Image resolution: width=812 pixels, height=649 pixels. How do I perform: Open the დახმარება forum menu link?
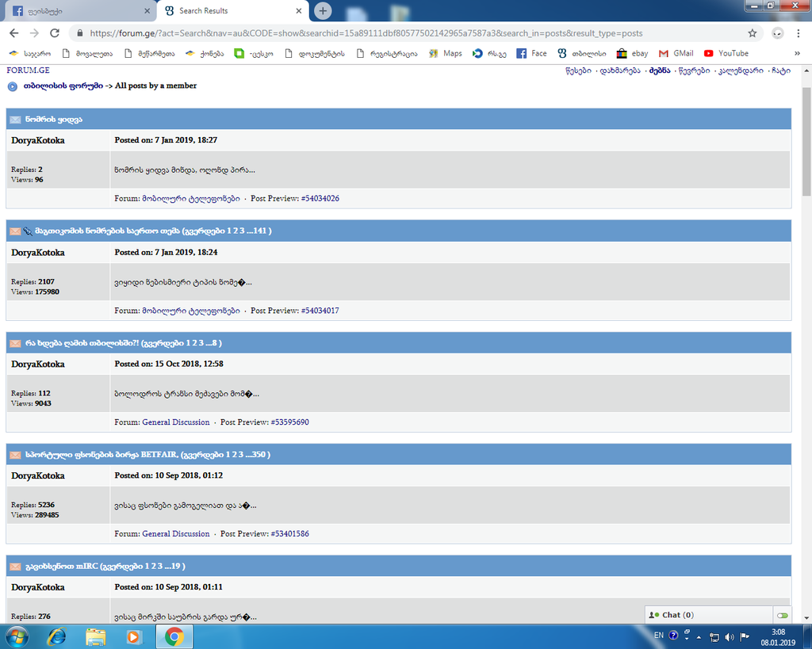tap(620, 71)
